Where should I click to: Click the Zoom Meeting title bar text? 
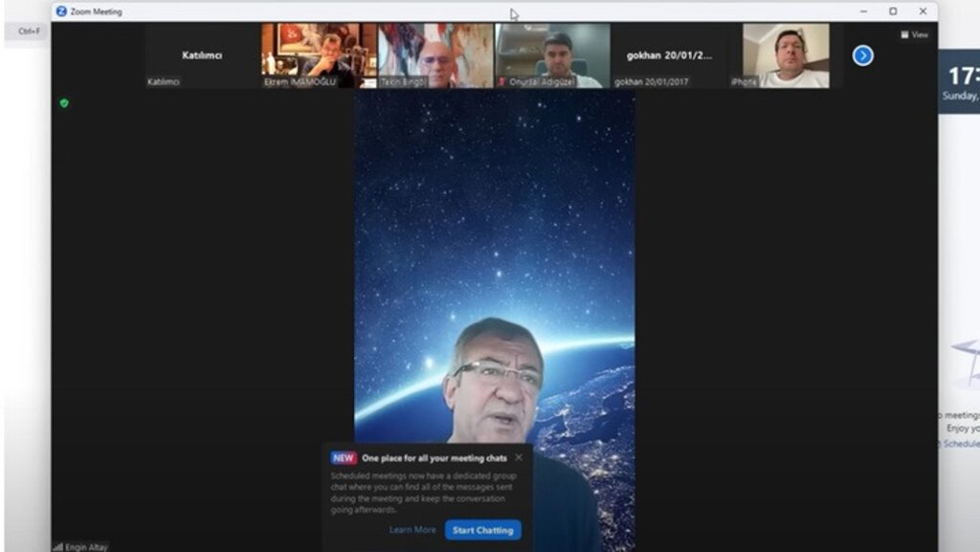pyautogui.click(x=97, y=11)
